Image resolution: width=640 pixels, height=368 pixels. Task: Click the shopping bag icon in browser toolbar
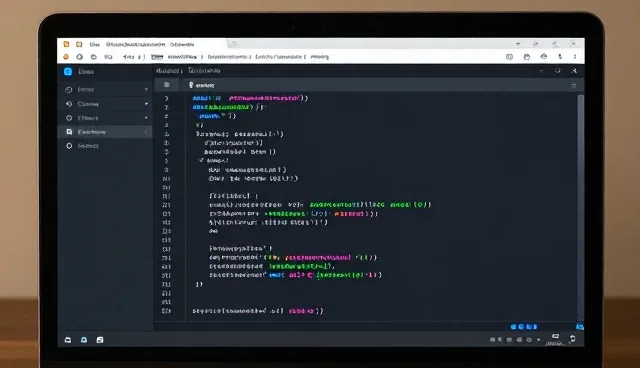[527, 57]
